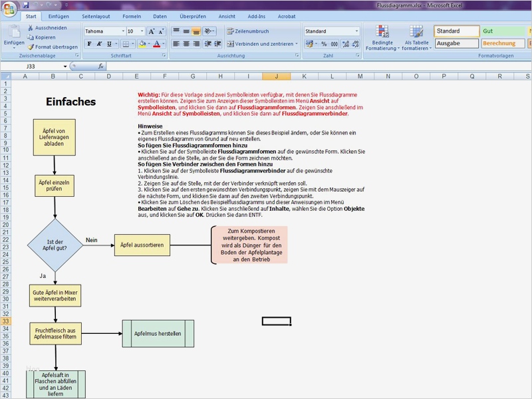Toggle italic formatting with the K icon
The height and width of the screenshot is (399, 532).
pos(98,43)
